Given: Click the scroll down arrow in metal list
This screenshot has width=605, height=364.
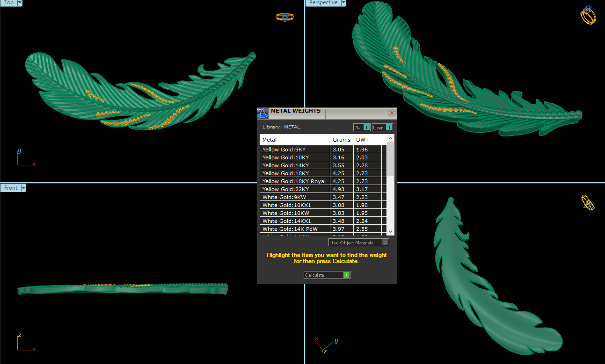Looking at the screenshot, I should pyautogui.click(x=391, y=232).
